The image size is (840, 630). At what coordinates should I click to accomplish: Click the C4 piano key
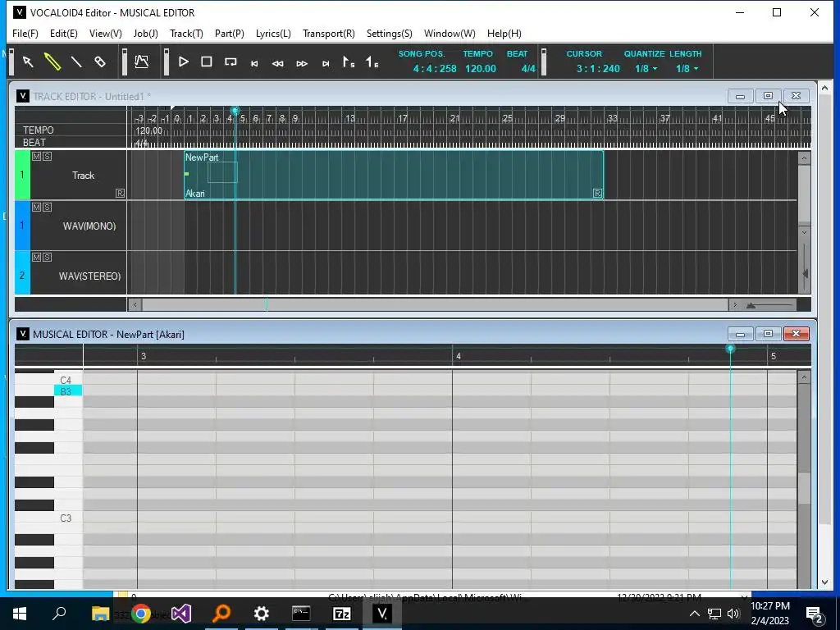point(66,380)
